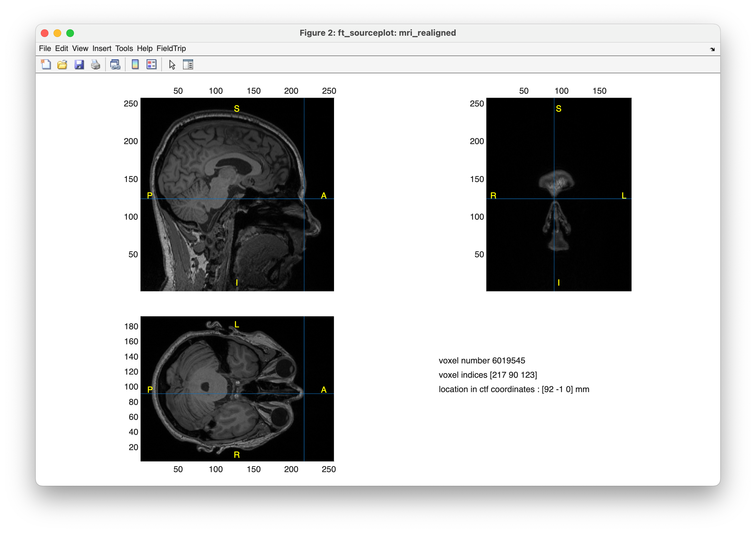The height and width of the screenshot is (533, 756).
Task: Open the Help menu
Action: (x=145, y=48)
